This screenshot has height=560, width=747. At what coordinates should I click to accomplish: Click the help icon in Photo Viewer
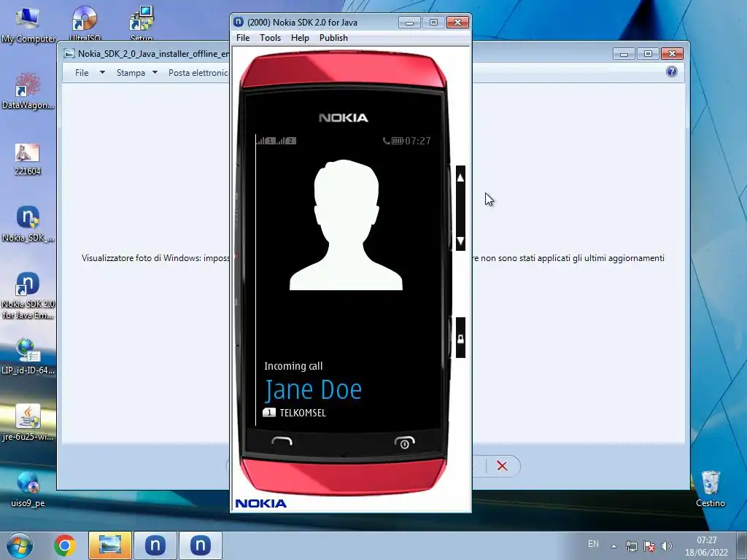coord(672,71)
